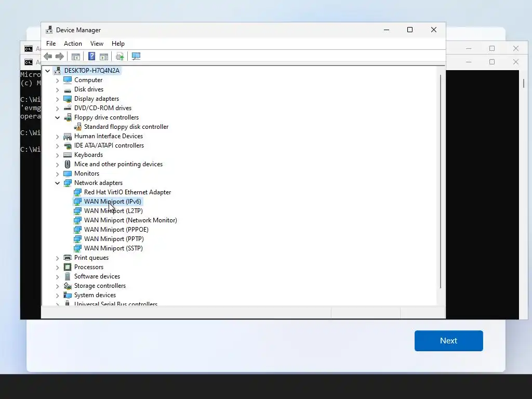
Task: Click the Network adapters category icon
Action: click(x=68, y=183)
